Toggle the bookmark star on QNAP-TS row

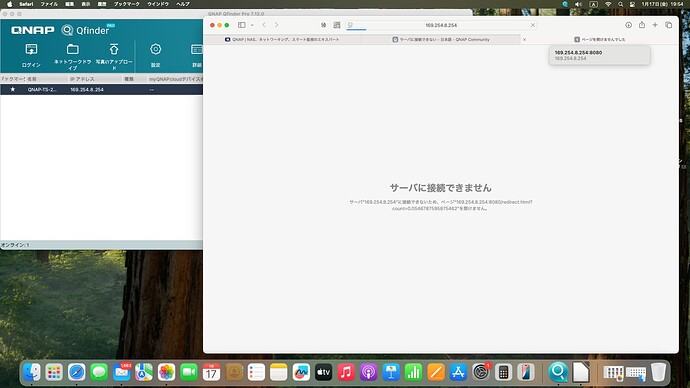[12, 89]
